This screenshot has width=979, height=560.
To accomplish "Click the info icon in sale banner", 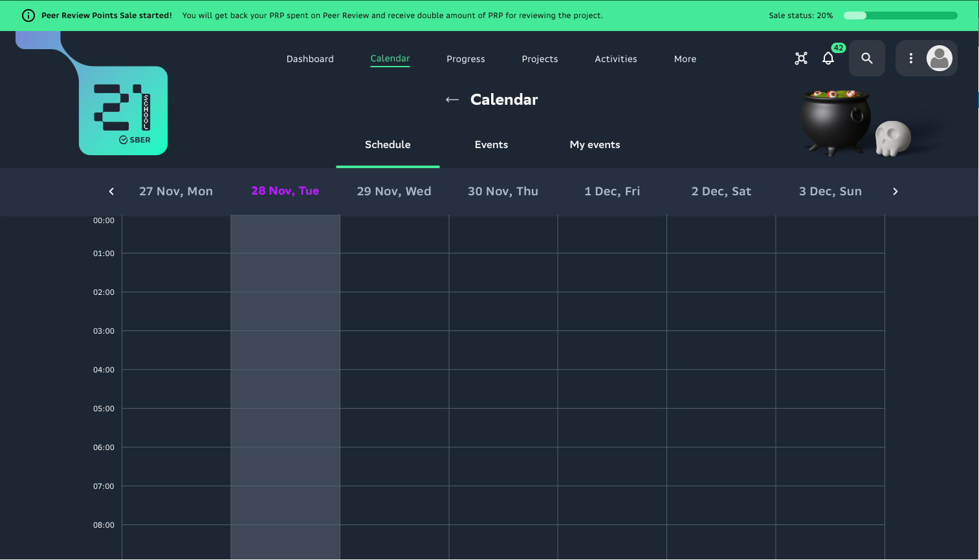I will (x=28, y=16).
